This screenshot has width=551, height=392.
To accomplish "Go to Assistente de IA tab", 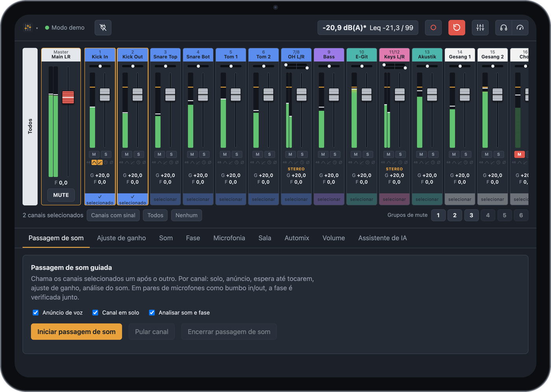I will pos(383,238).
